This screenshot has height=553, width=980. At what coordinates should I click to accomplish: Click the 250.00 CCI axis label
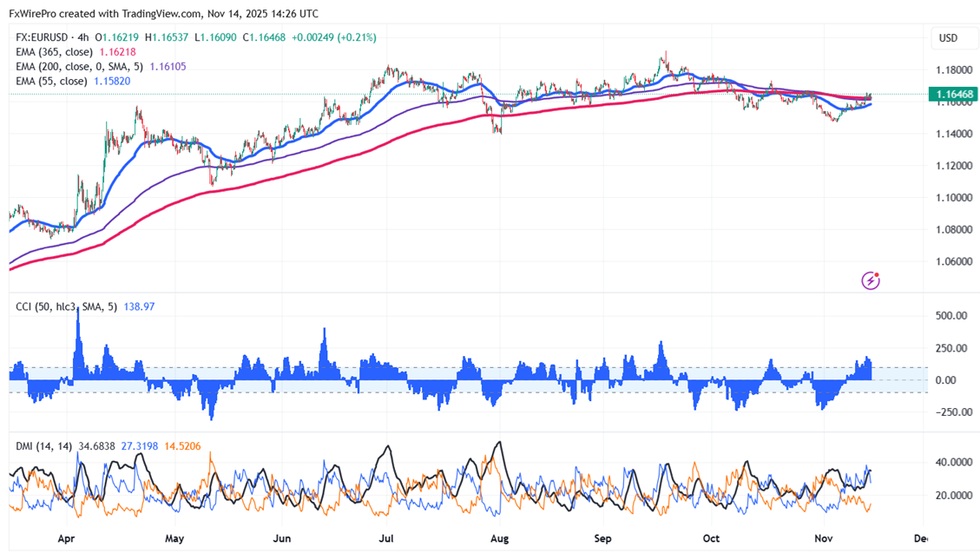point(951,348)
